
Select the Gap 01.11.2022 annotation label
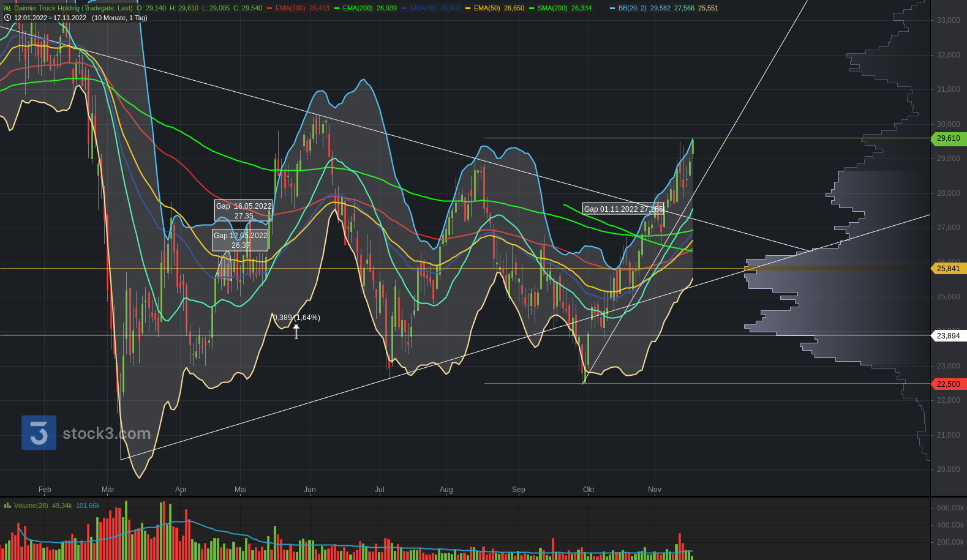click(x=623, y=209)
